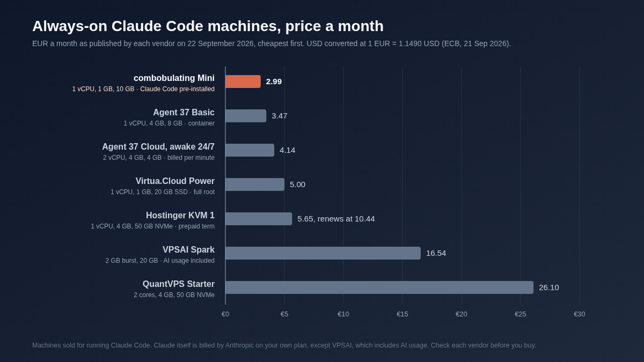Select the 'QuantVPS Starter' label
This screenshot has width=644, height=362.
179,284
